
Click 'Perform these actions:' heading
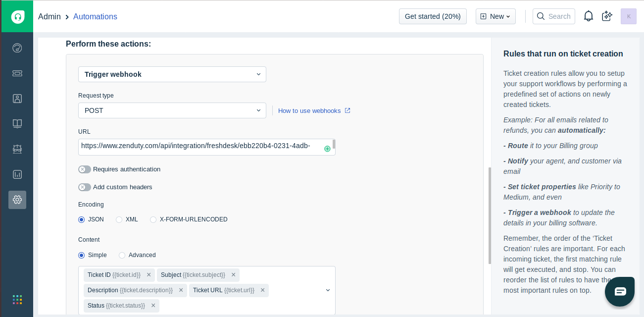click(108, 44)
